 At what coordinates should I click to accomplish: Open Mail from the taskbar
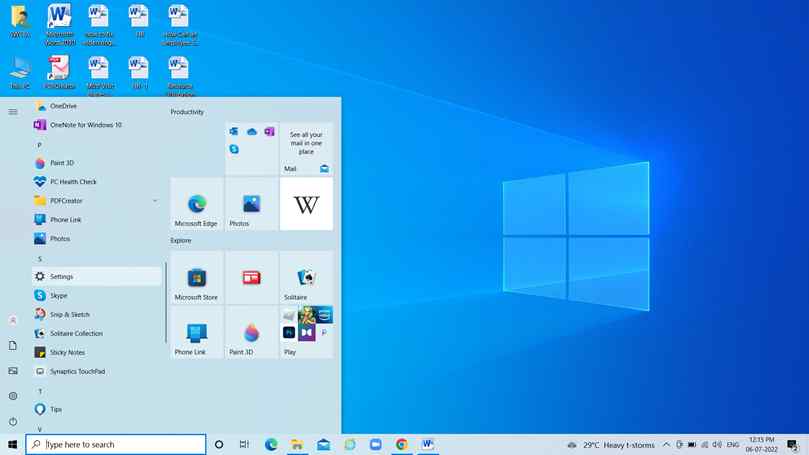(x=323, y=444)
